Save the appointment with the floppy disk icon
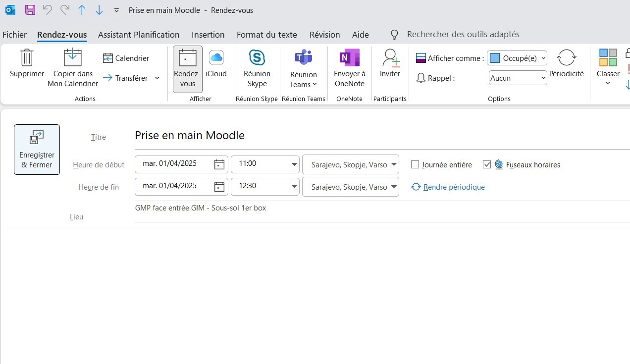The image size is (630, 364). tap(30, 10)
